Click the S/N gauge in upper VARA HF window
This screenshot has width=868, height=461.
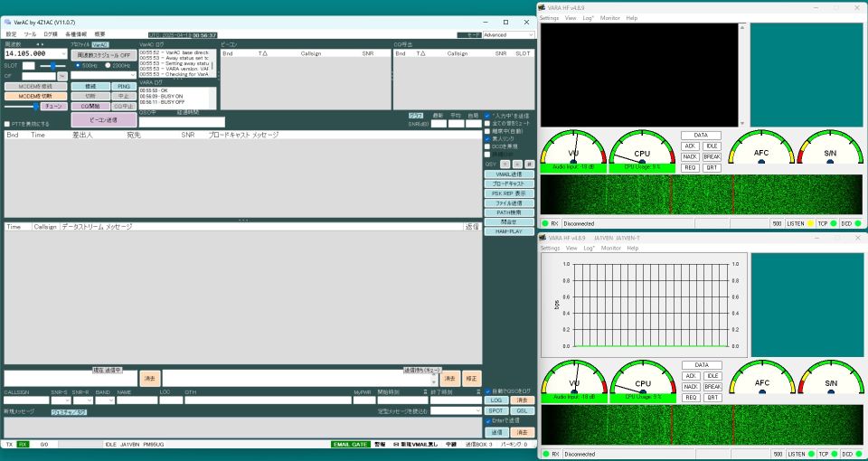830,147
